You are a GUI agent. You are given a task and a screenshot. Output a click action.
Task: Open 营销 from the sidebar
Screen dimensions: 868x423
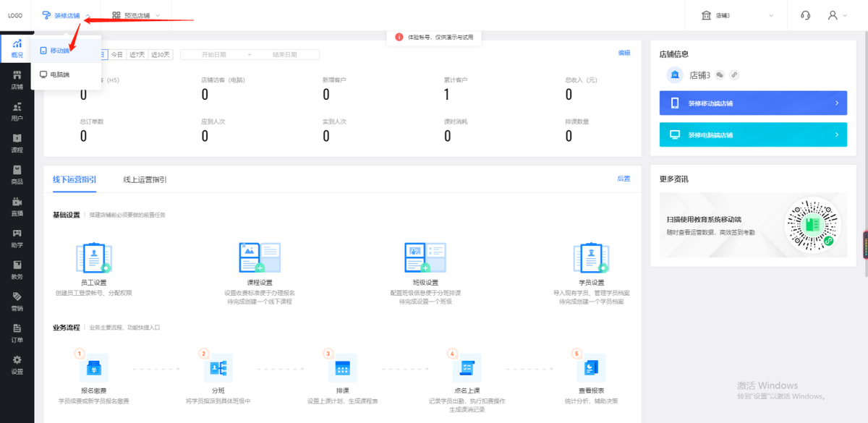coord(17,301)
